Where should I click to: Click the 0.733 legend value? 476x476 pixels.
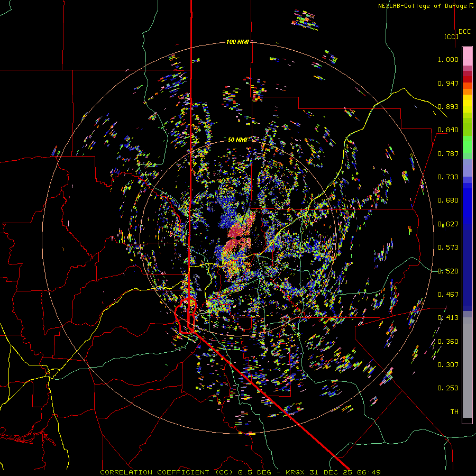tap(448, 177)
